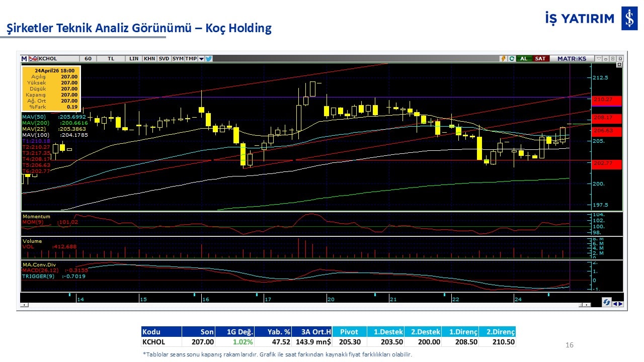
Task: Select the TMP toolbar item
Action: [191, 59]
